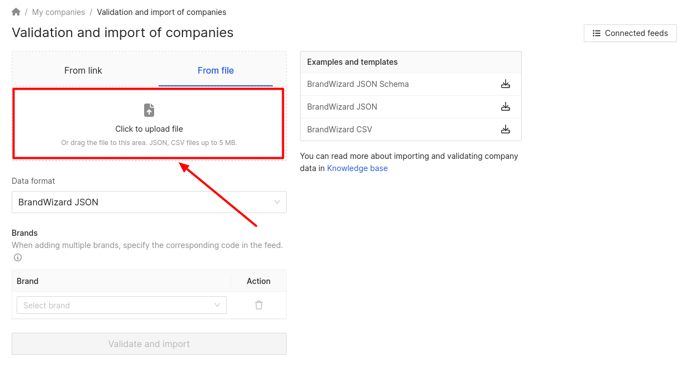The image size is (688, 372).
Task: Download BrandWizard JSON example file
Action: coord(505,107)
